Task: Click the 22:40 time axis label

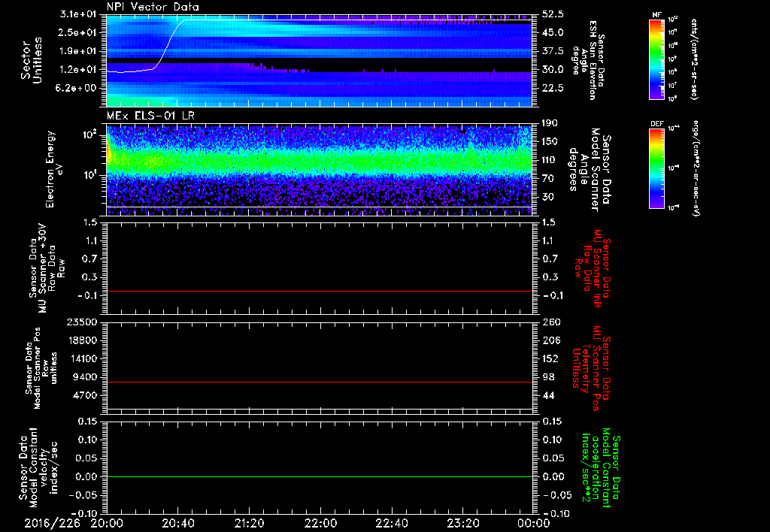Action: click(392, 522)
